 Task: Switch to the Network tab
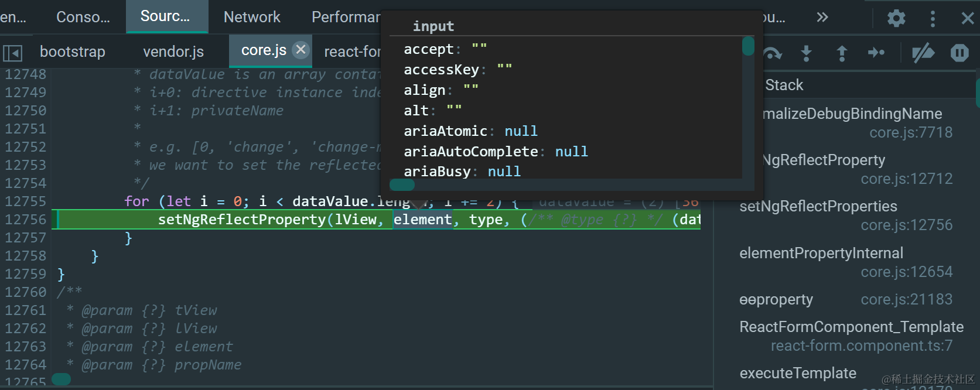pyautogui.click(x=252, y=17)
